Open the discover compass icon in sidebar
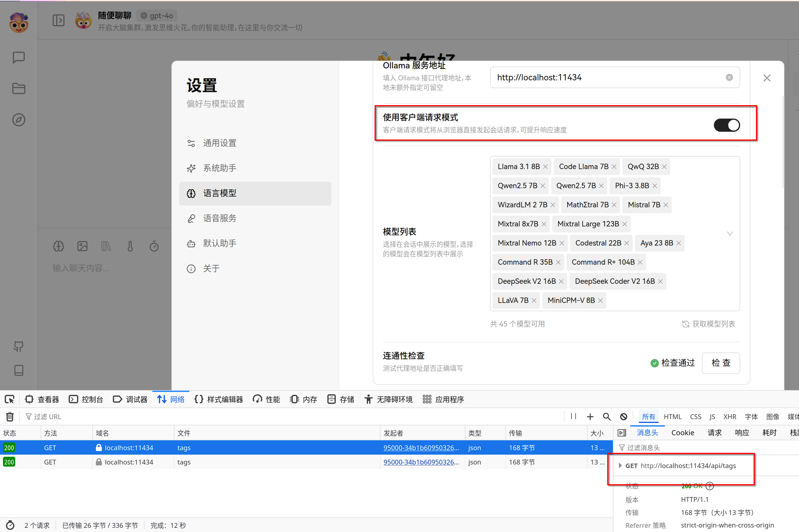799x532 pixels. coord(19,120)
